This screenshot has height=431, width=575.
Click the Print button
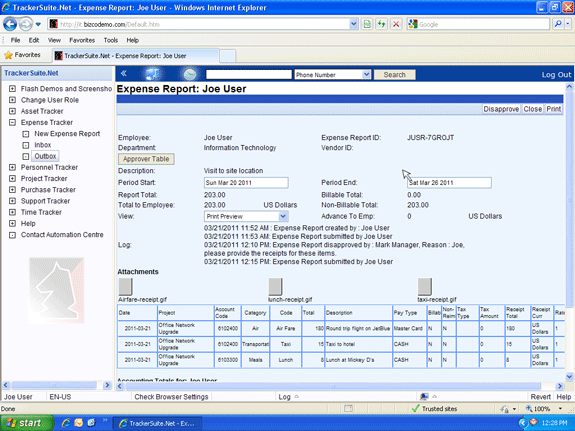click(x=553, y=109)
